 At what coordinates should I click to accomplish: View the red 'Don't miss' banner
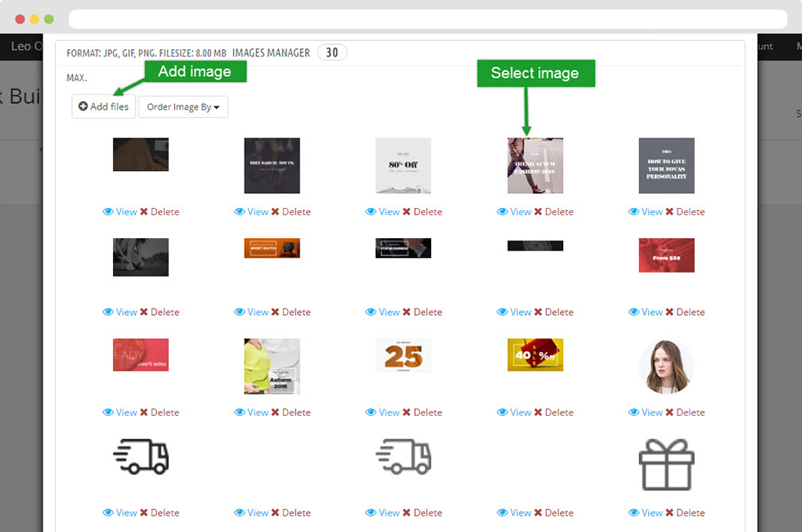click(119, 413)
